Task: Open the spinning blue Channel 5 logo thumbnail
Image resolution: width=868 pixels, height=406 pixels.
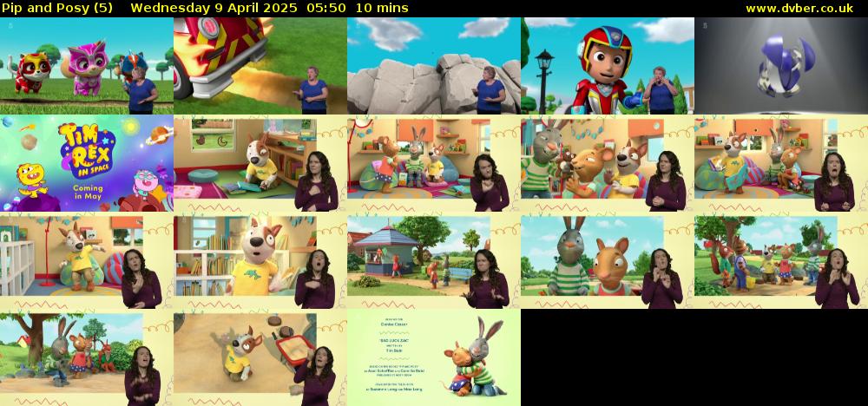Action: point(781,66)
